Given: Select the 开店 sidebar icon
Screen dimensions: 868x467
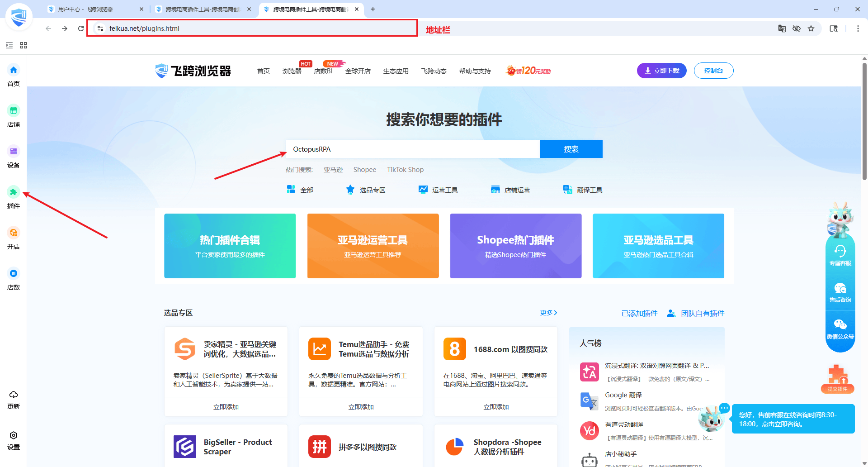Looking at the screenshot, I should [x=13, y=233].
